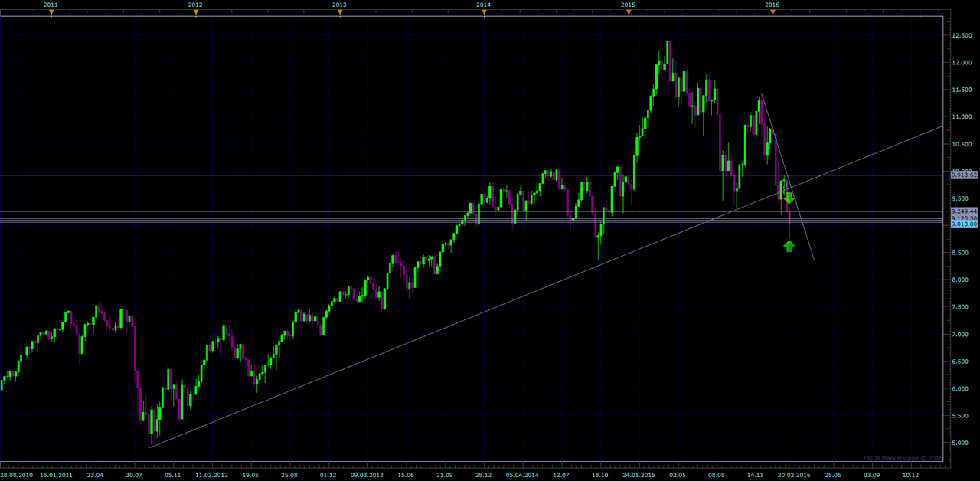Click the 28.08.2010 date on time axis
The image size is (980, 481).
(16, 475)
